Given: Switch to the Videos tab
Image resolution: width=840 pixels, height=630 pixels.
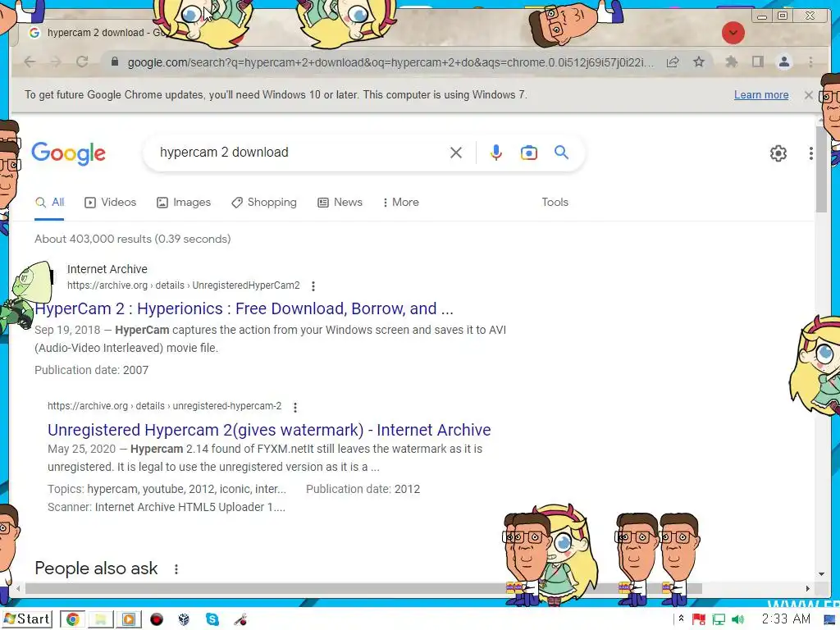Looking at the screenshot, I should point(111,203).
